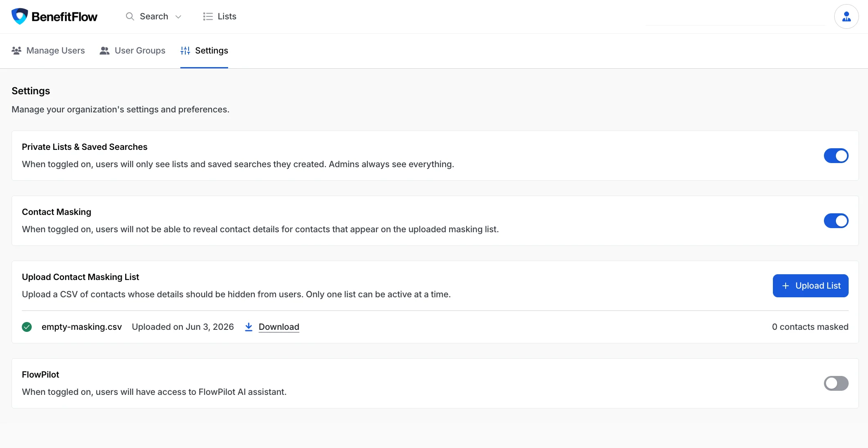
Task: Open the Lists menu item
Action: pyautogui.click(x=219, y=16)
